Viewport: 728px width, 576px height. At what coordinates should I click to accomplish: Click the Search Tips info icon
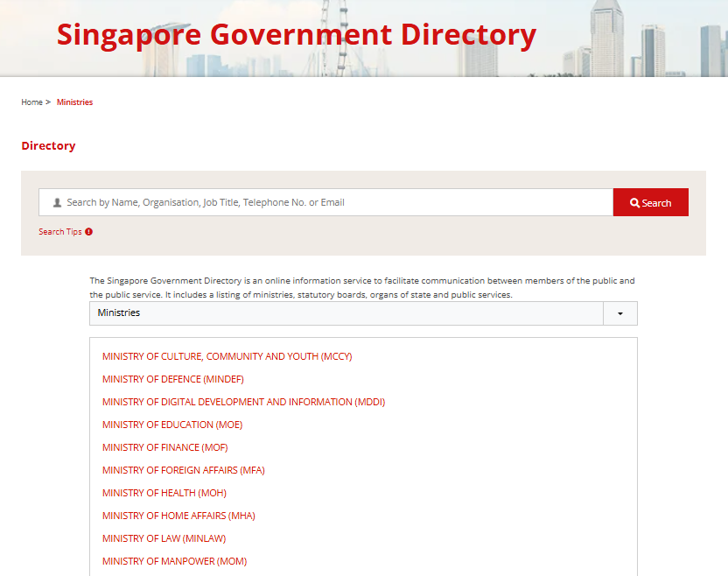(88, 231)
